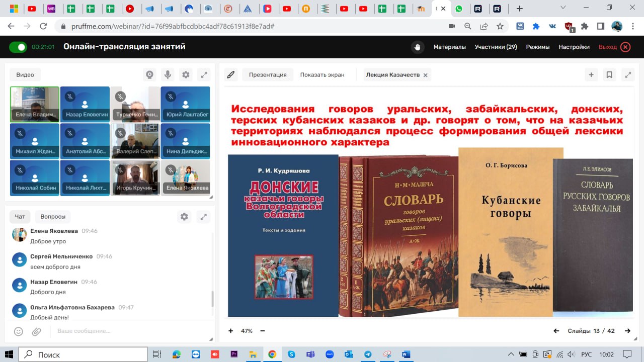Viewport: 644px width, 362px height.
Task: Toggle the green broadcast switch
Action: 18,47
